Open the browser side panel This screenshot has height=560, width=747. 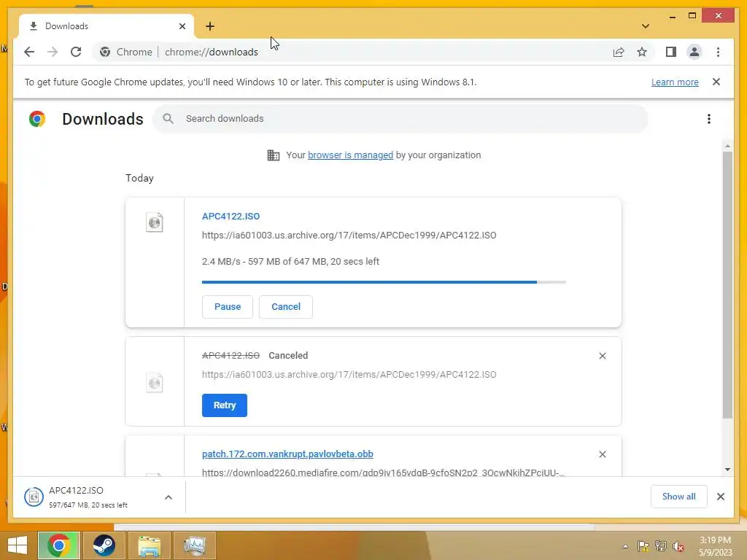pyautogui.click(x=671, y=52)
